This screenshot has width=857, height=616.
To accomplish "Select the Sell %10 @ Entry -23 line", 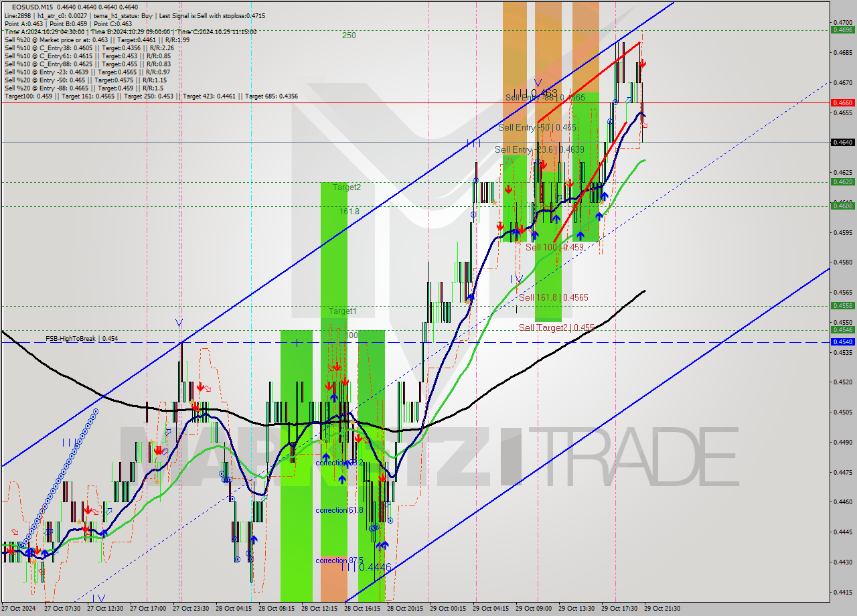I will (87, 72).
